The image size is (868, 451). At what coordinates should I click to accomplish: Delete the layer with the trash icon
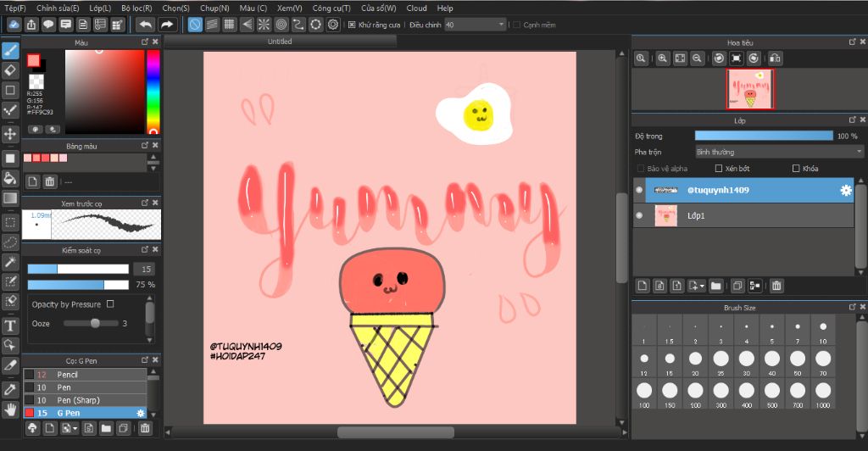(776, 286)
